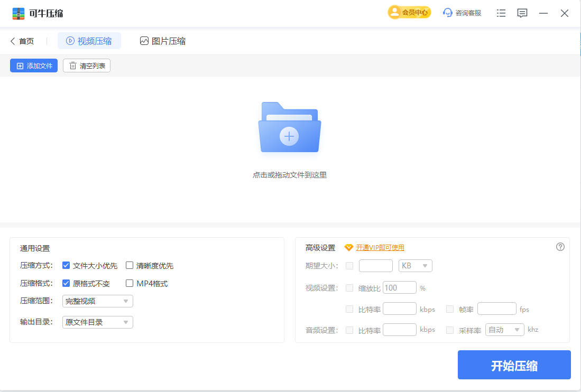Click 高级设置 heading text
This screenshot has height=392, width=581.
click(320, 248)
